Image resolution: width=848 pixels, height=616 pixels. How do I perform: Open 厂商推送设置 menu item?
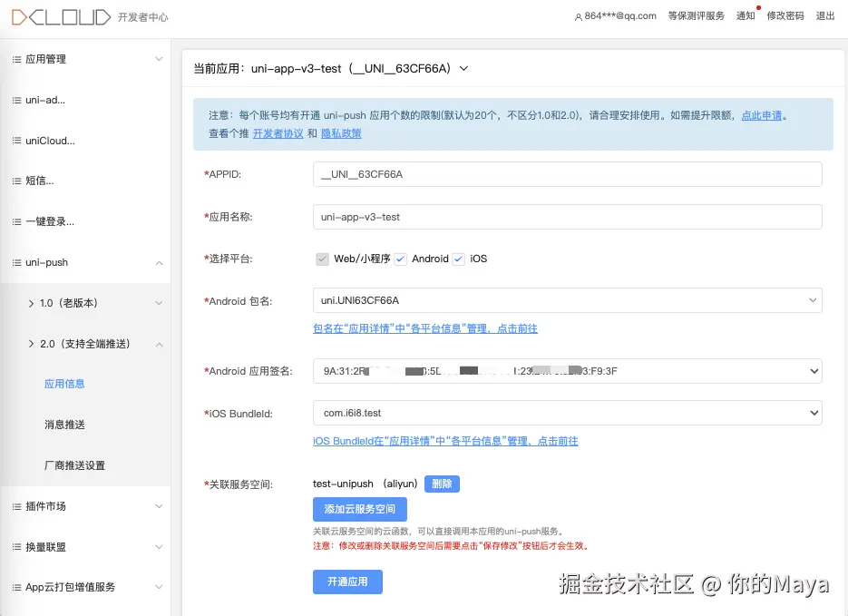74,465
